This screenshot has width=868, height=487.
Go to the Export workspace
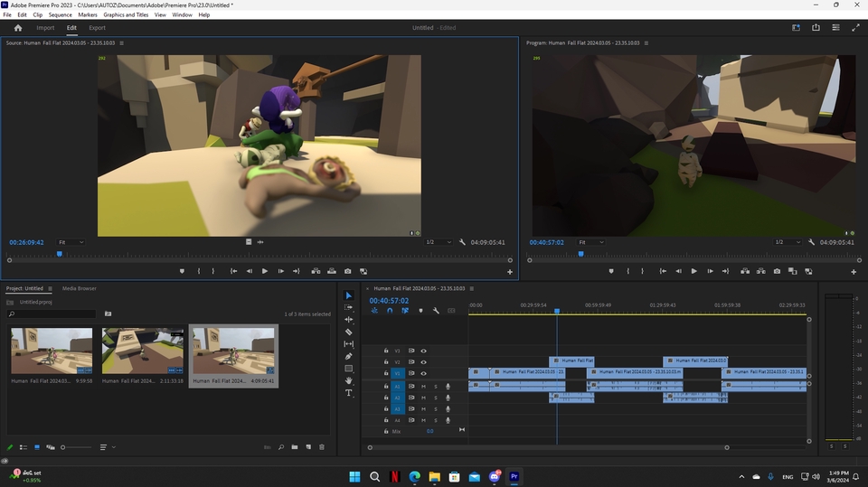point(97,28)
